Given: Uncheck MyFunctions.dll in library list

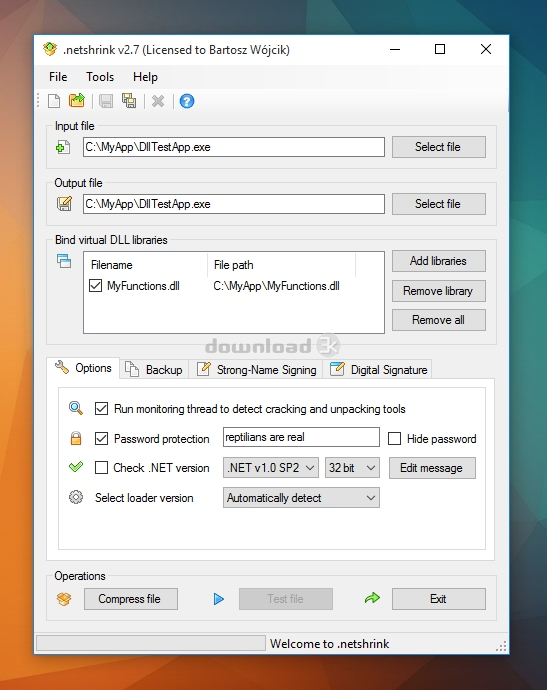Looking at the screenshot, I should coord(95,286).
